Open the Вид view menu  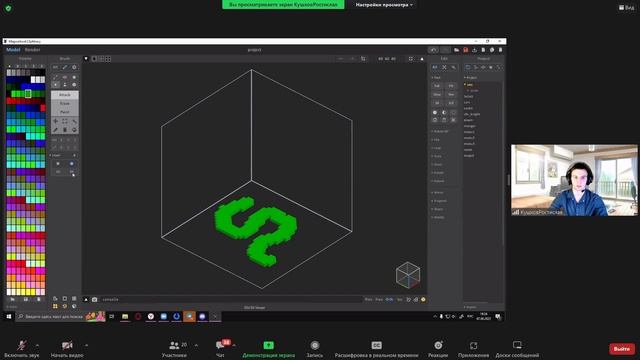point(627,7)
